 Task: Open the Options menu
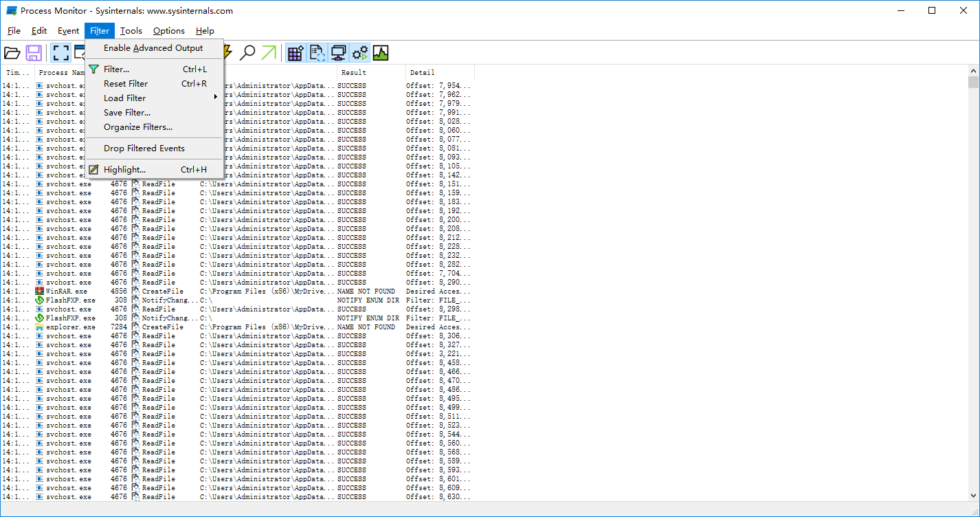click(x=168, y=31)
